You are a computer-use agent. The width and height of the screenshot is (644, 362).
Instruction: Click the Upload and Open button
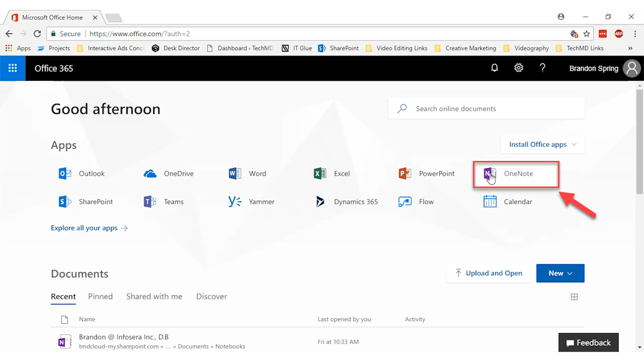click(488, 273)
